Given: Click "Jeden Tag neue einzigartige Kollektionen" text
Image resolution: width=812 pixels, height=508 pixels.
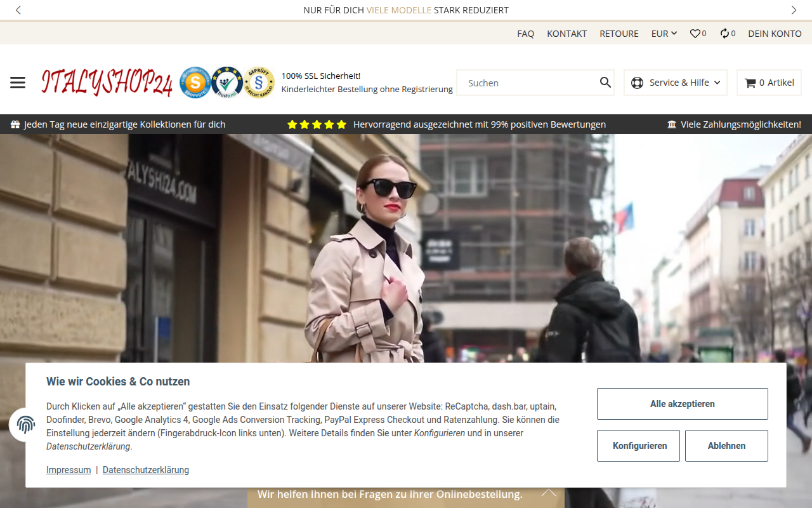Looking at the screenshot, I should point(125,124).
